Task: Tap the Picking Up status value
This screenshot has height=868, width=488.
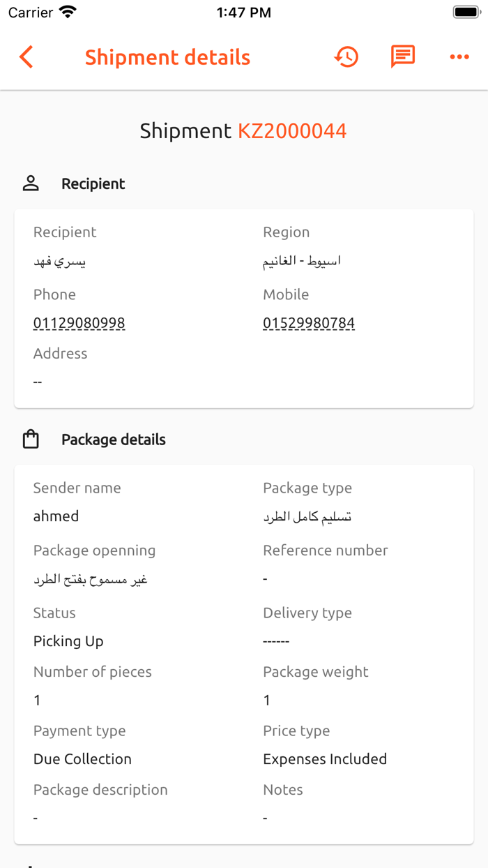Action: pyautogui.click(x=68, y=641)
